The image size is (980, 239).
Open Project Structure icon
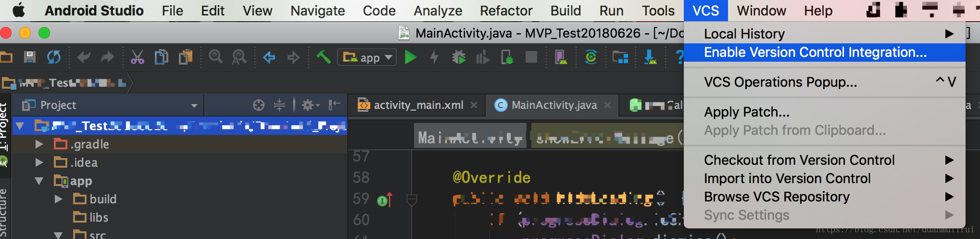coord(620,58)
